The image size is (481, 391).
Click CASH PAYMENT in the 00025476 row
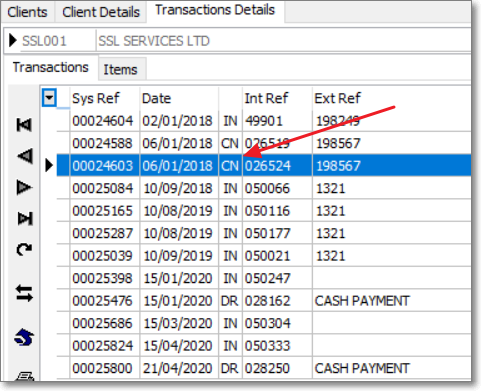(362, 301)
